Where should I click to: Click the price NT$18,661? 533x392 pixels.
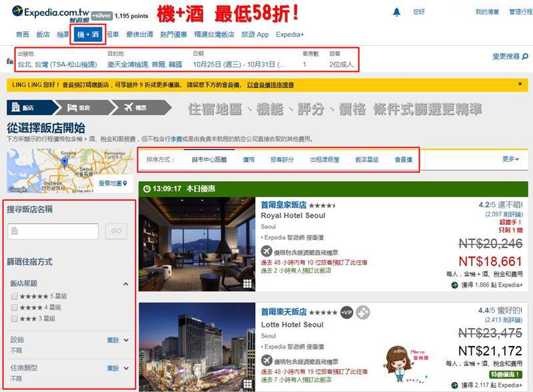(490, 262)
